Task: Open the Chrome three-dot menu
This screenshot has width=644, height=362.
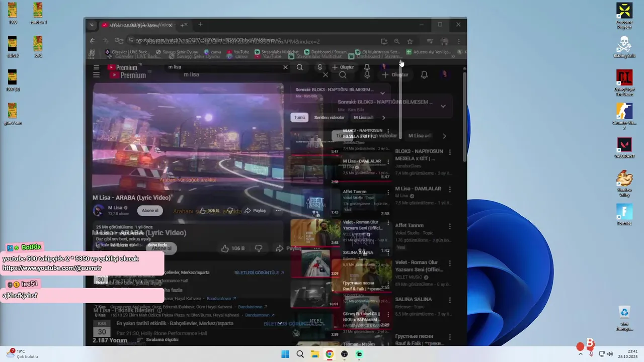Action: point(458,41)
